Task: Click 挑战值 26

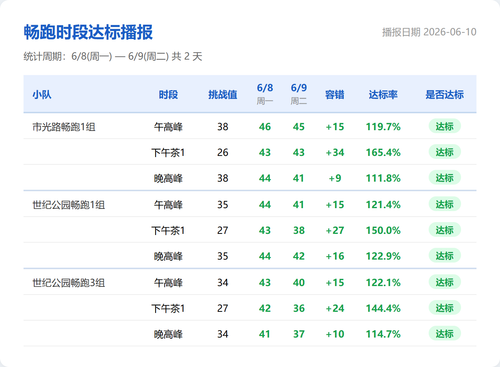Action: coord(223,152)
